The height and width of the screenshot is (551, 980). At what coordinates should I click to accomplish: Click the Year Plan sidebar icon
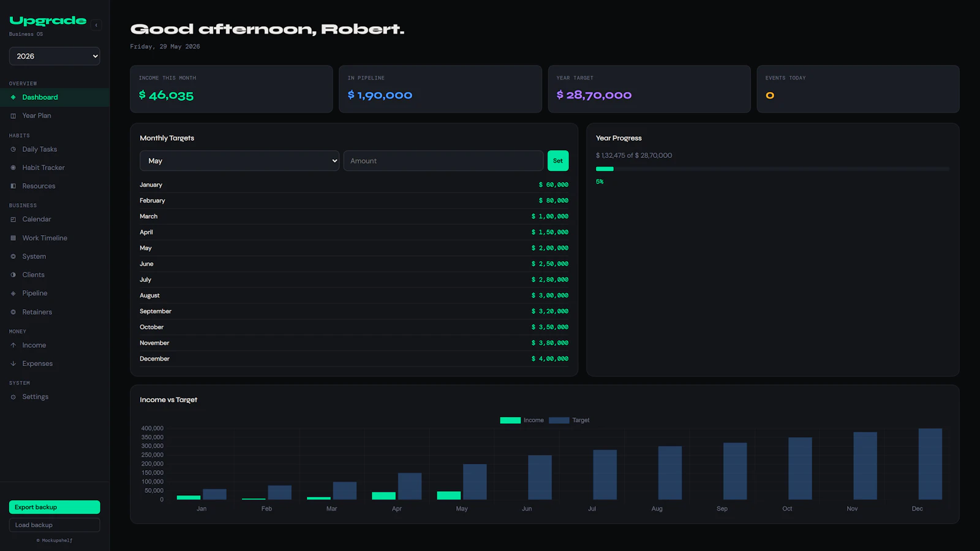coord(13,116)
